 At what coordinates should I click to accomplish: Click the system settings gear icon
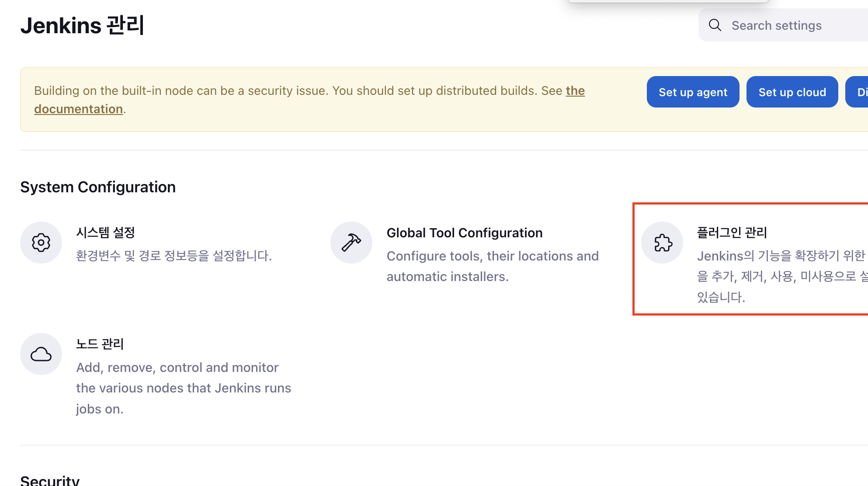point(41,243)
